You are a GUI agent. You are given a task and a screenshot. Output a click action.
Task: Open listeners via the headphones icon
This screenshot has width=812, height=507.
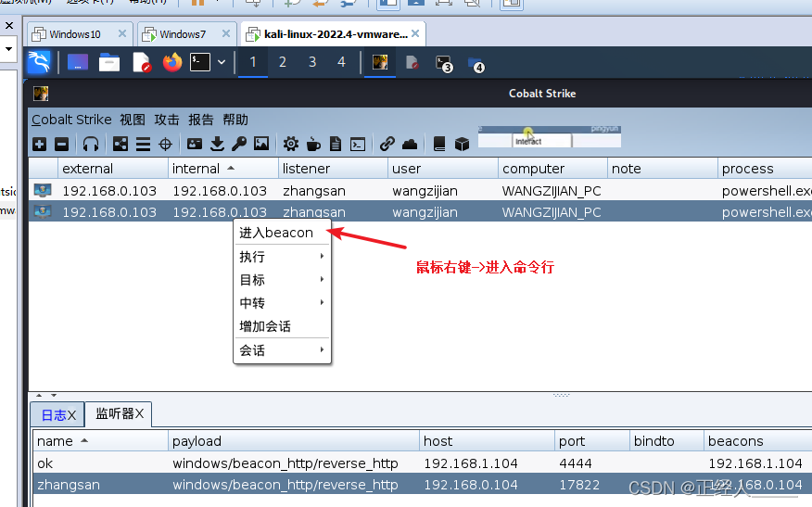pyautogui.click(x=91, y=144)
